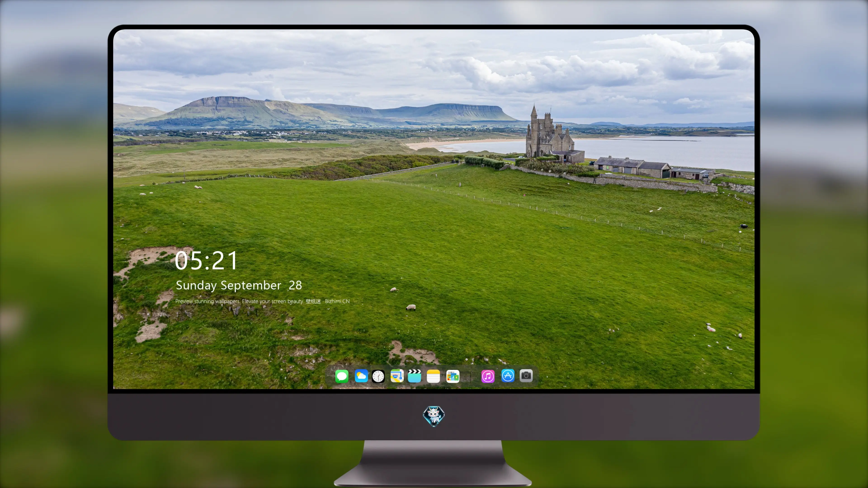Image resolution: width=868 pixels, height=488 pixels.
Task: Launch the Weather app from the dock
Action: click(361, 376)
